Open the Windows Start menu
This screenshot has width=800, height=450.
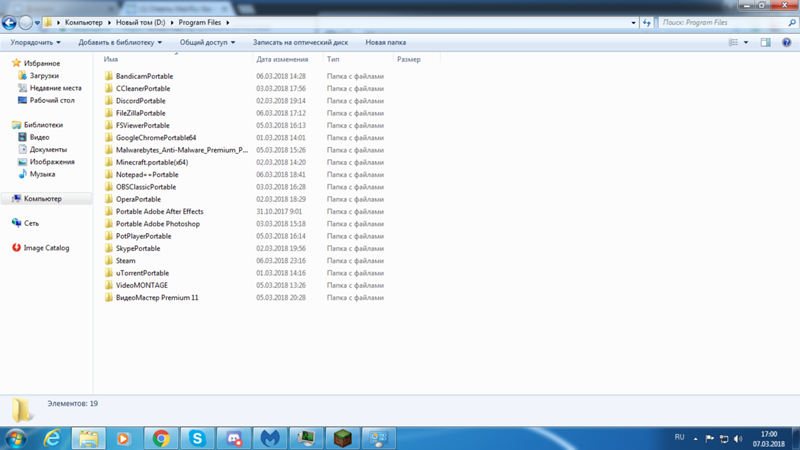(15, 438)
